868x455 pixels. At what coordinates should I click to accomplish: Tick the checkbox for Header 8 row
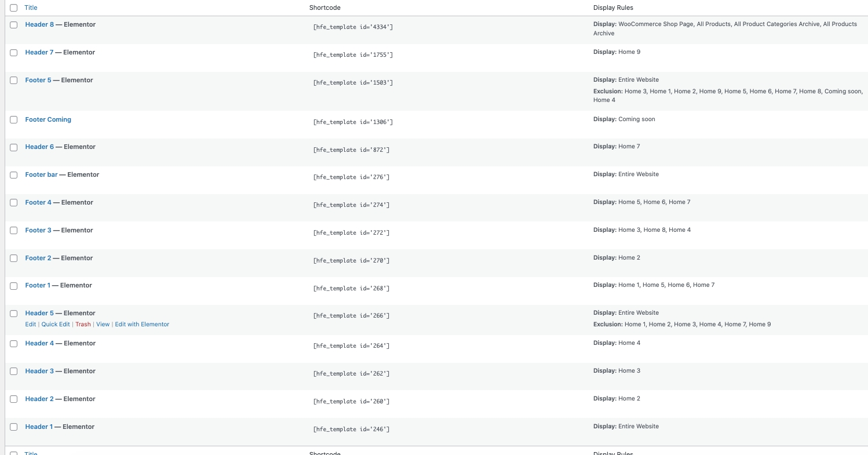(x=14, y=25)
